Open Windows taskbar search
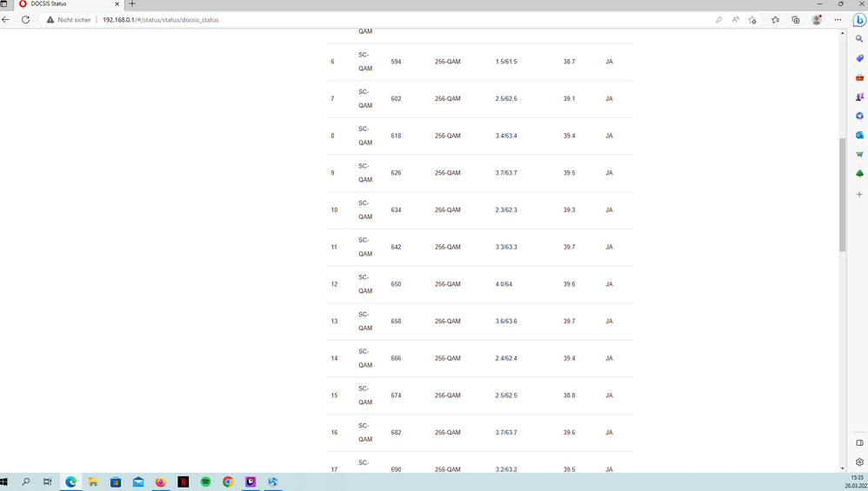This screenshot has width=868, height=491. tap(25, 481)
